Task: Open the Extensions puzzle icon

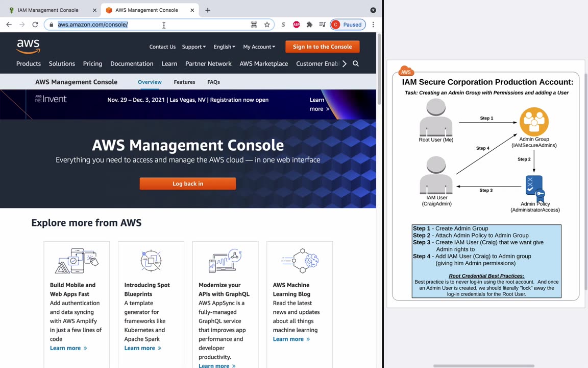Action: tap(309, 25)
